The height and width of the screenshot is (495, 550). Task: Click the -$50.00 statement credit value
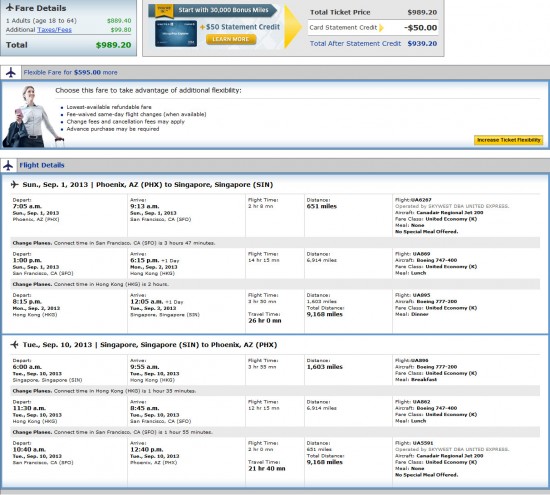421,28
